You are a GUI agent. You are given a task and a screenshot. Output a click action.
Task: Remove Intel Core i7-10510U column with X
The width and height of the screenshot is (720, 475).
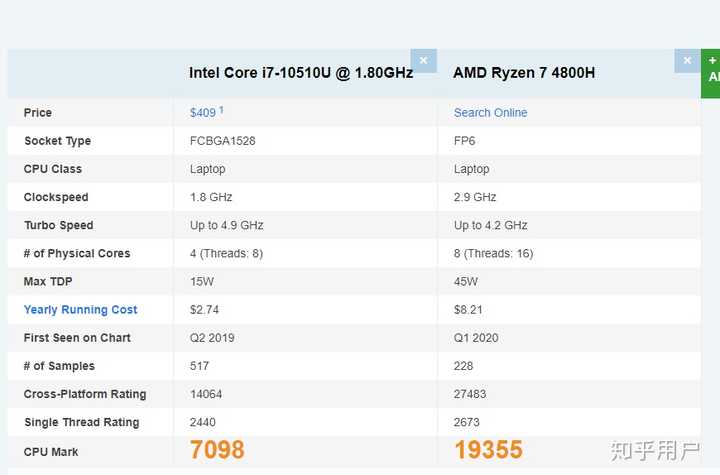pyautogui.click(x=423, y=61)
